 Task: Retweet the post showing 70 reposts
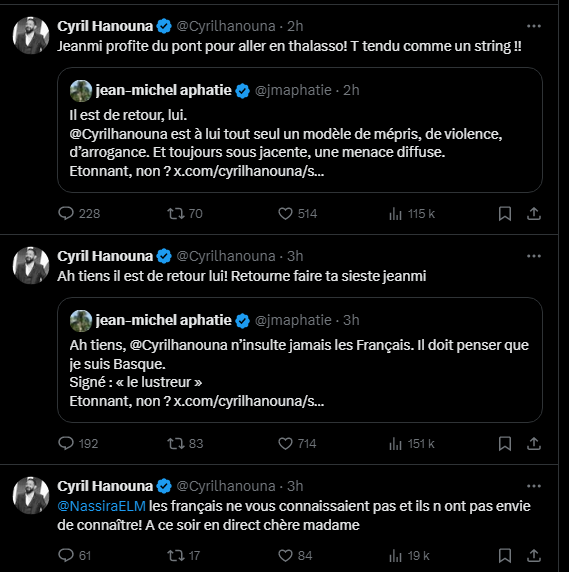click(x=185, y=213)
